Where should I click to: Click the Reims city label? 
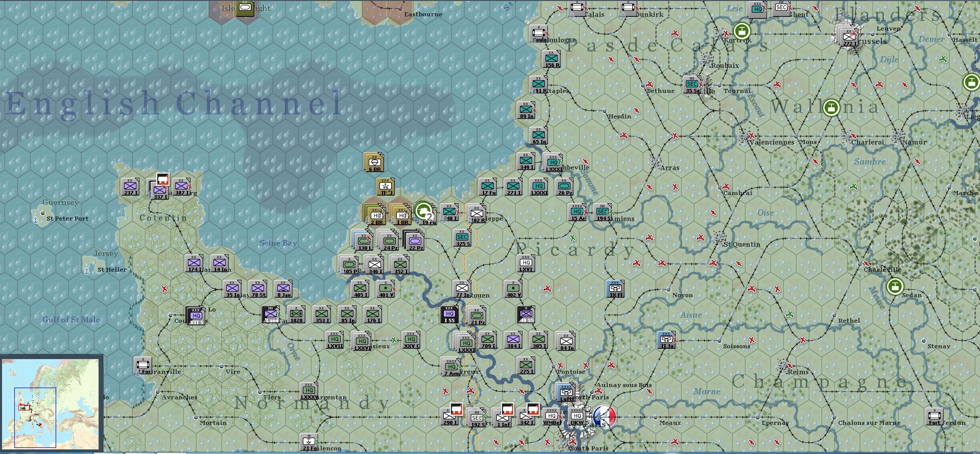[798, 372]
